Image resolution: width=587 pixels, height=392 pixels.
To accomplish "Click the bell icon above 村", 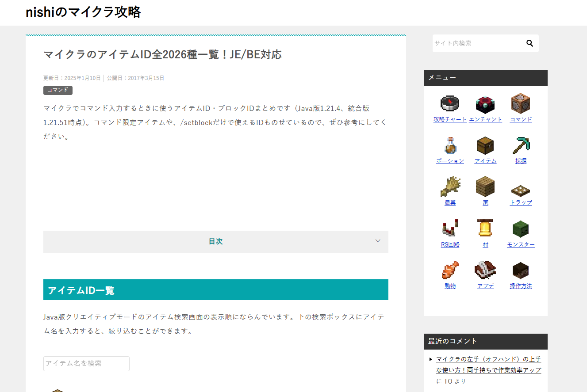I will (x=485, y=228).
